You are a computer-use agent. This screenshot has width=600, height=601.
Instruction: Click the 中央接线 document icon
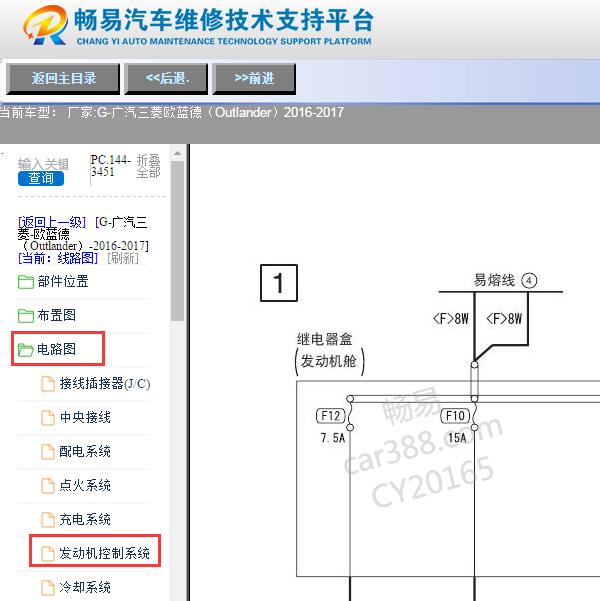pos(48,417)
